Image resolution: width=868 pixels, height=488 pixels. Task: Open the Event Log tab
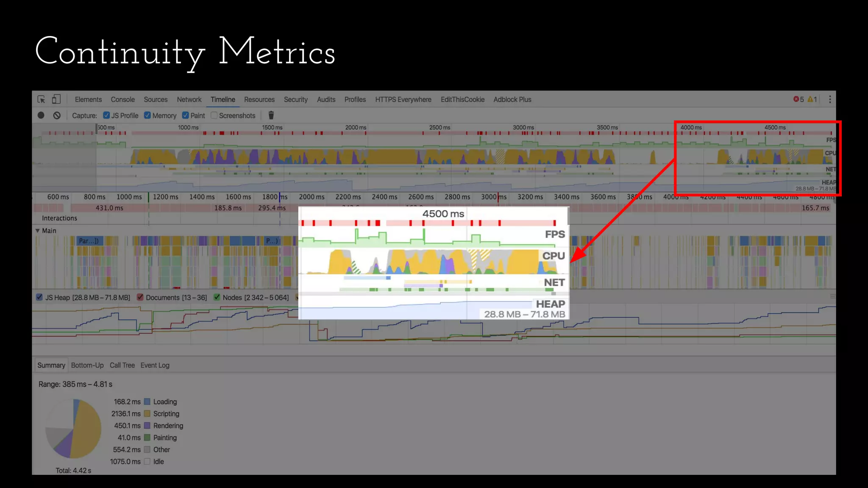pyautogui.click(x=155, y=365)
